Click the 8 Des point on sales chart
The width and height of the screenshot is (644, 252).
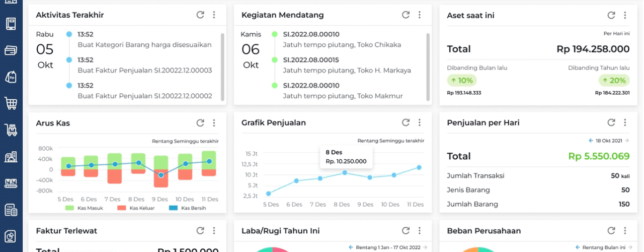click(x=345, y=172)
